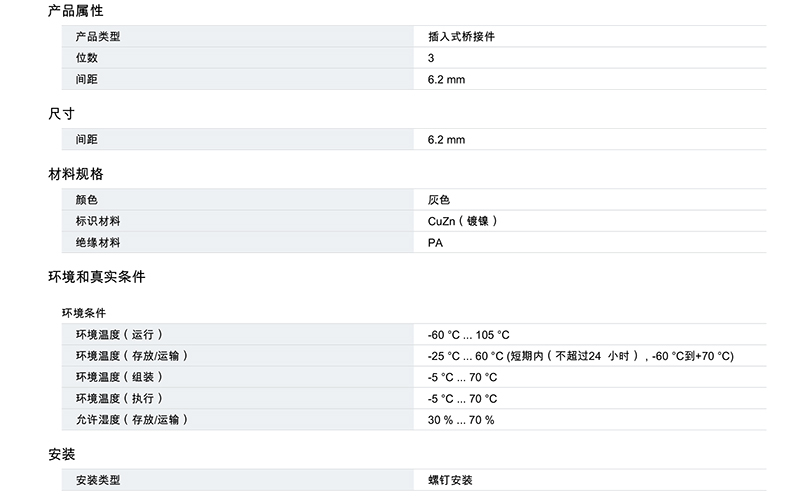
Task: Click the 灰色 color value
Action: [439, 200]
